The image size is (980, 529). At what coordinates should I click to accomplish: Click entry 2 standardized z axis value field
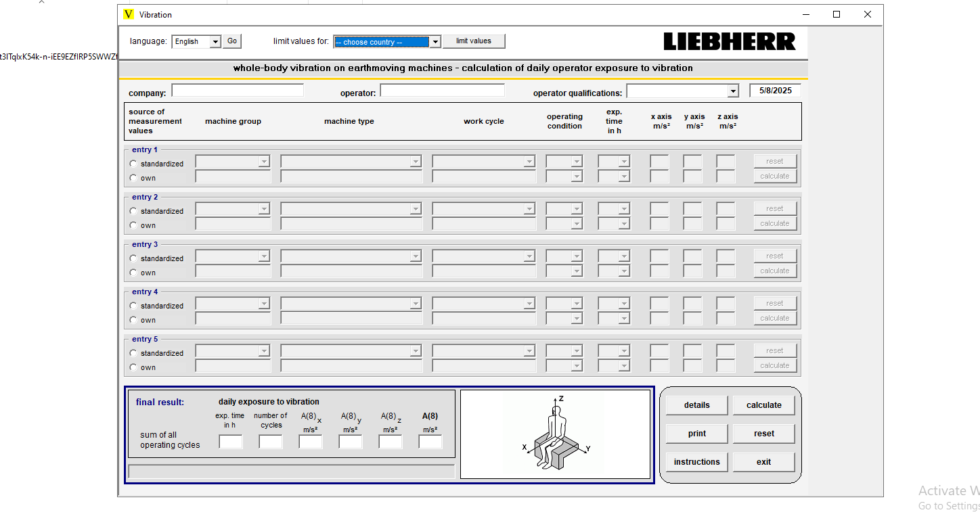tap(726, 209)
